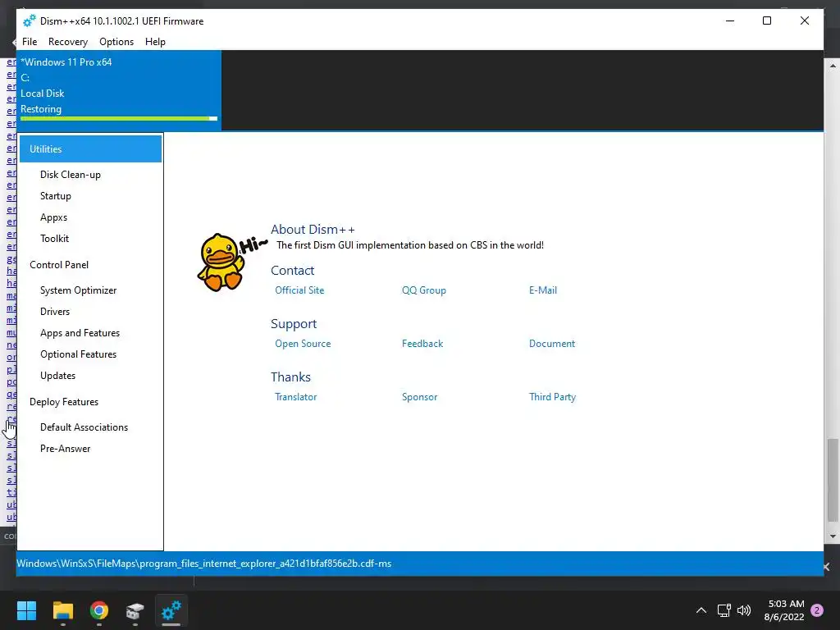The width and height of the screenshot is (840, 630).
Task: Open the Open Source link
Action: click(303, 344)
